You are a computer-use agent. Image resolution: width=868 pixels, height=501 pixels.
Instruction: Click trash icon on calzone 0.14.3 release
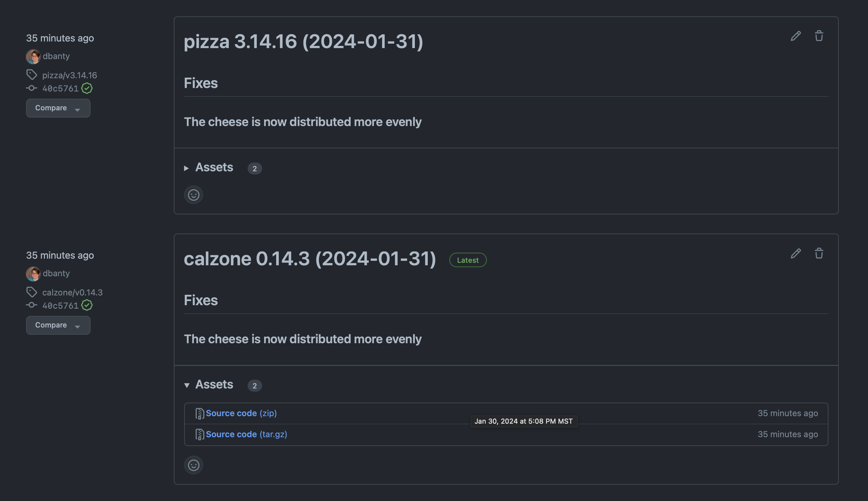point(819,253)
